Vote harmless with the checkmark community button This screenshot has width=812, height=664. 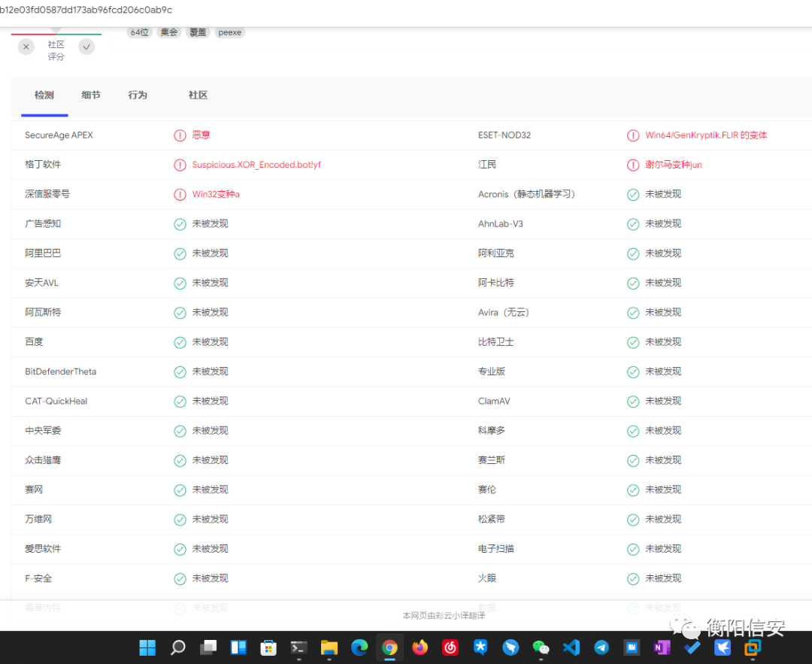[86, 47]
